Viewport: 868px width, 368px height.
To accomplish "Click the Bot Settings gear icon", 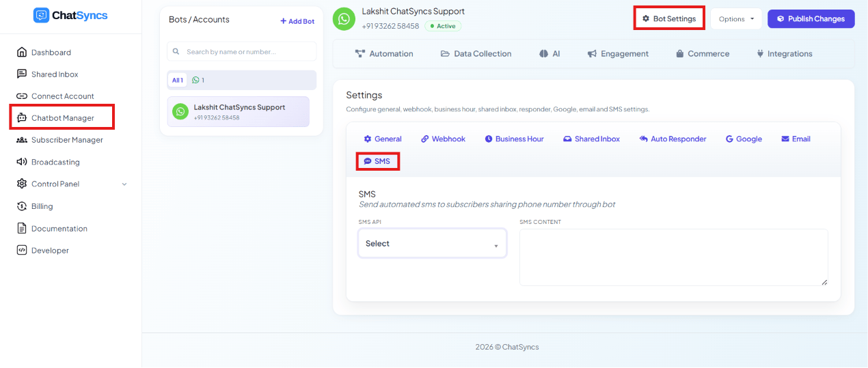I will point(646,19).
